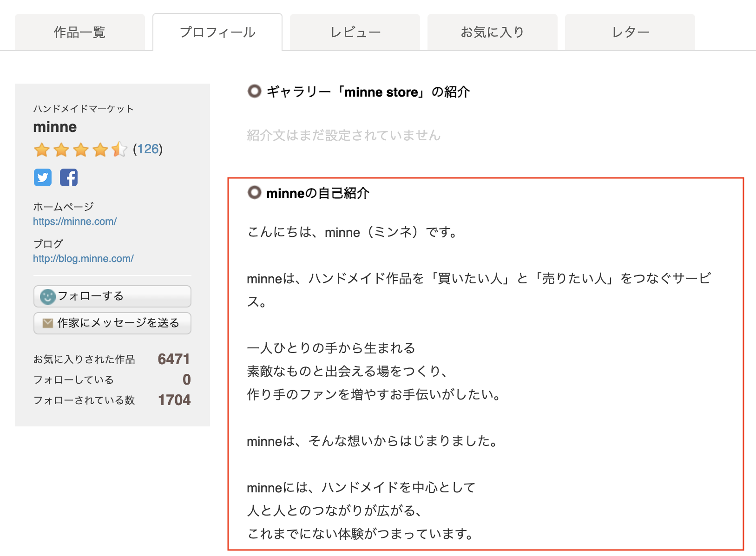Click the ハンドメイドマーケット label
756x556 pixels.
click(84, 109)
